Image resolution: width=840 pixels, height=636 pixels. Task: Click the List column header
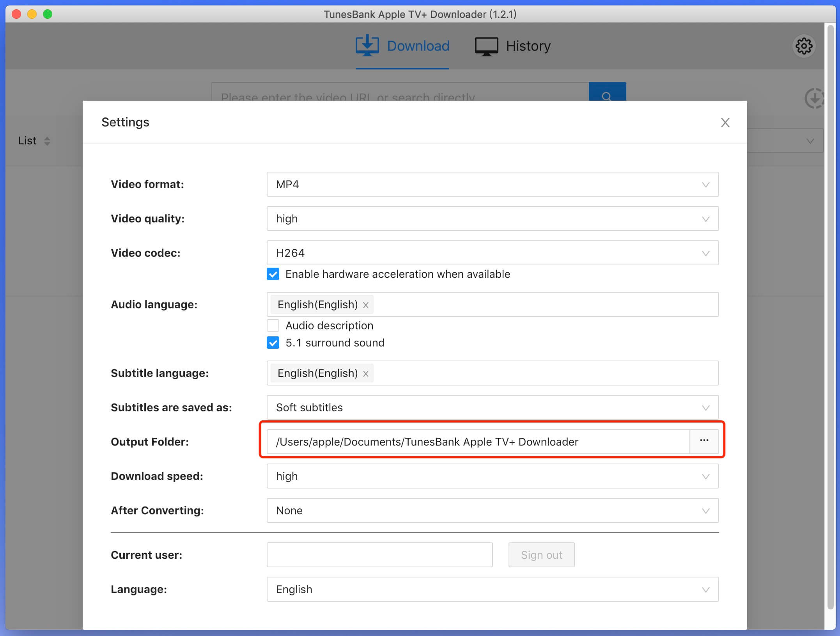[27, 141]
